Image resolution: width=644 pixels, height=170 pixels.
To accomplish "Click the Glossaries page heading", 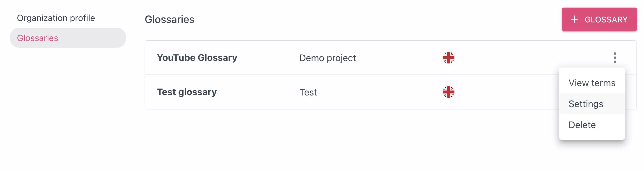I will point(169,20).
